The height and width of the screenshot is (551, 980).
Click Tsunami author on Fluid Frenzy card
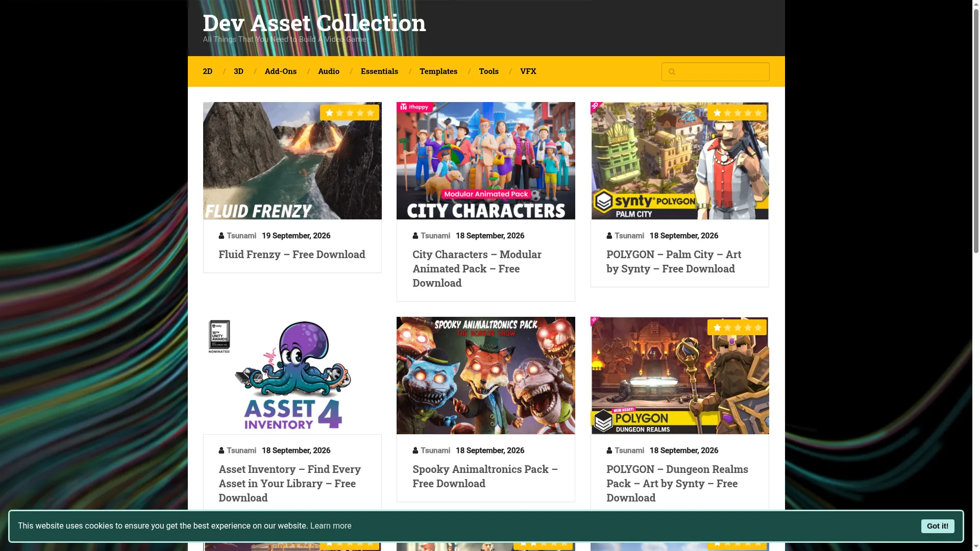(x=241, y=236)
